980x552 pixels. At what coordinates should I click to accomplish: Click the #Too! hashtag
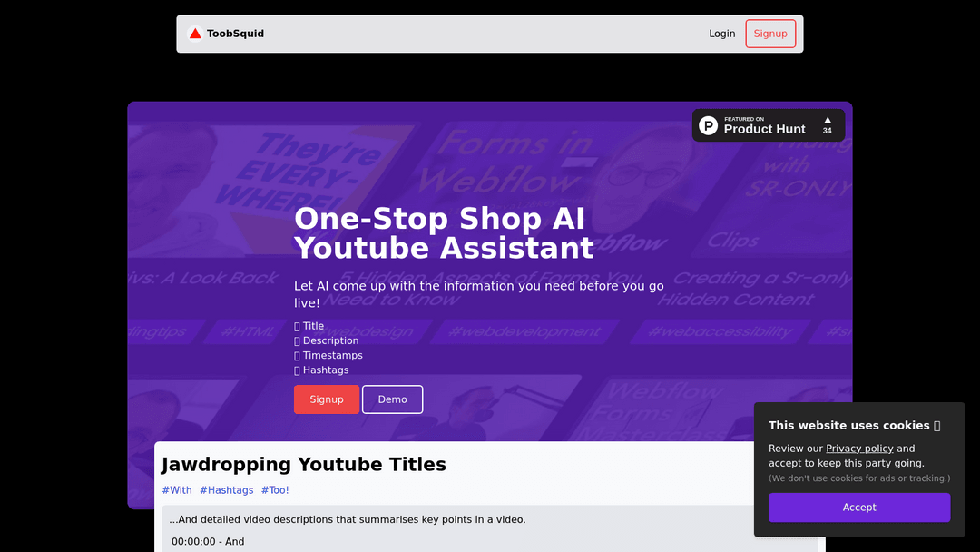point(275,490)
